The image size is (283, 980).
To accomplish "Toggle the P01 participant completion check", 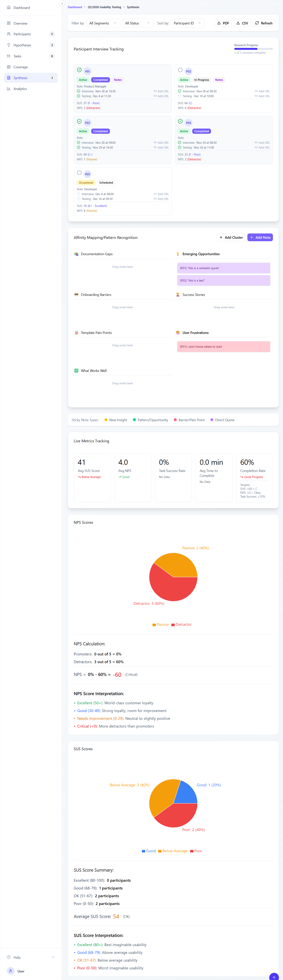I will click(79, 70).
